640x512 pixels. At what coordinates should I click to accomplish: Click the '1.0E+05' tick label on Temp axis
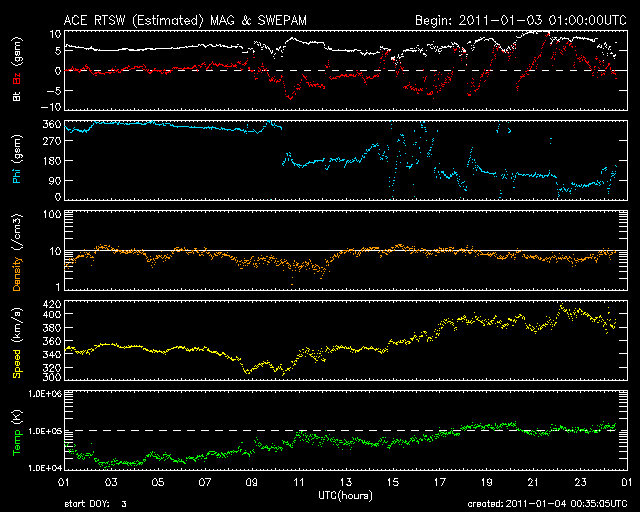click(45, 431)
